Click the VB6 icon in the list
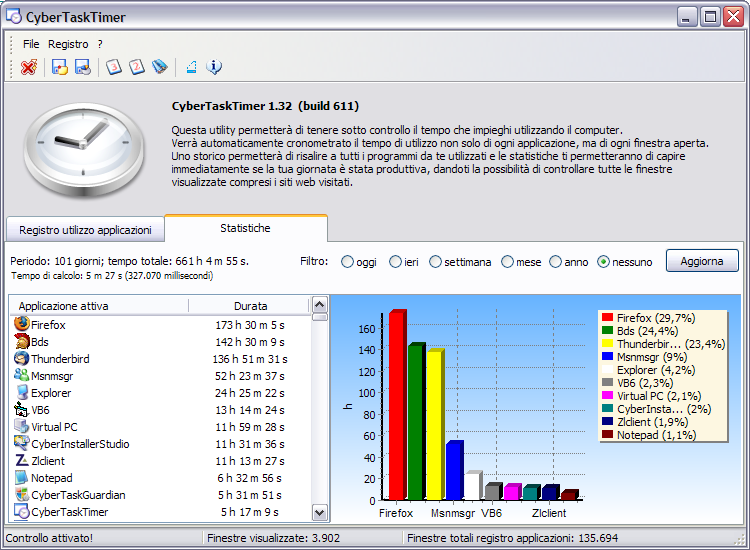 tap(22, 409)
